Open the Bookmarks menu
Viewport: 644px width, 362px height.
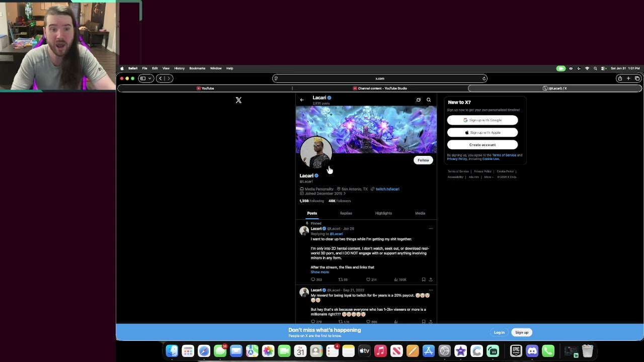point(197,68)
